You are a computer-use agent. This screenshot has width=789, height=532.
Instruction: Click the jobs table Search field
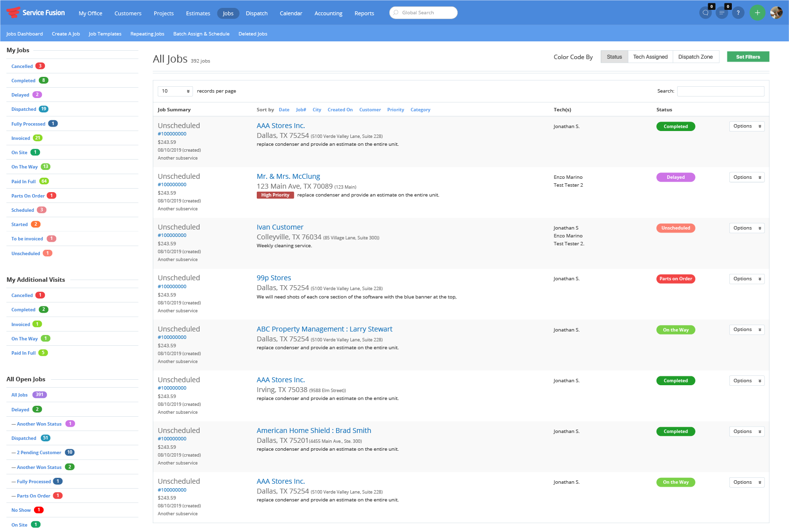720,91
